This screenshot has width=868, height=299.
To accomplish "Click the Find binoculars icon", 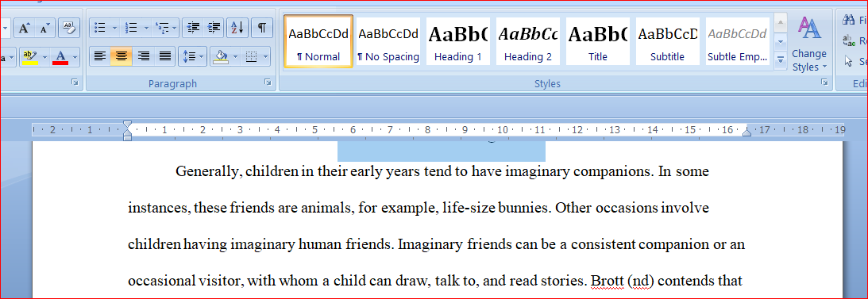I will [x=849, y=21].
